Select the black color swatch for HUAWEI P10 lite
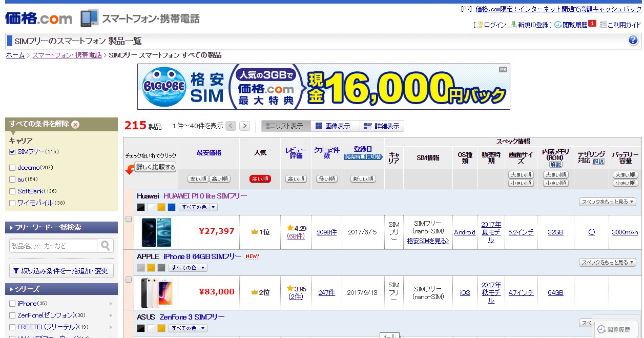This screenshot has width=644, height=338. [x=141, y=207]
